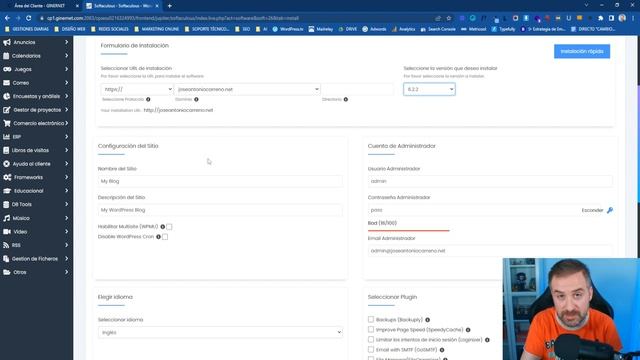Click the DB Tools database icon

6,204
